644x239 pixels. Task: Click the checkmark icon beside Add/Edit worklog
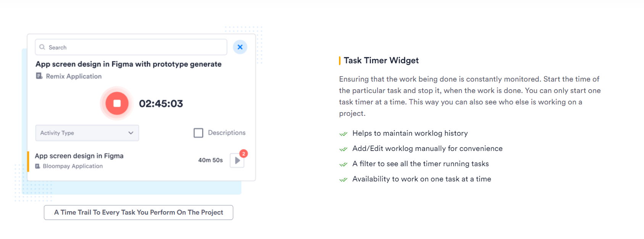(343, 149)
